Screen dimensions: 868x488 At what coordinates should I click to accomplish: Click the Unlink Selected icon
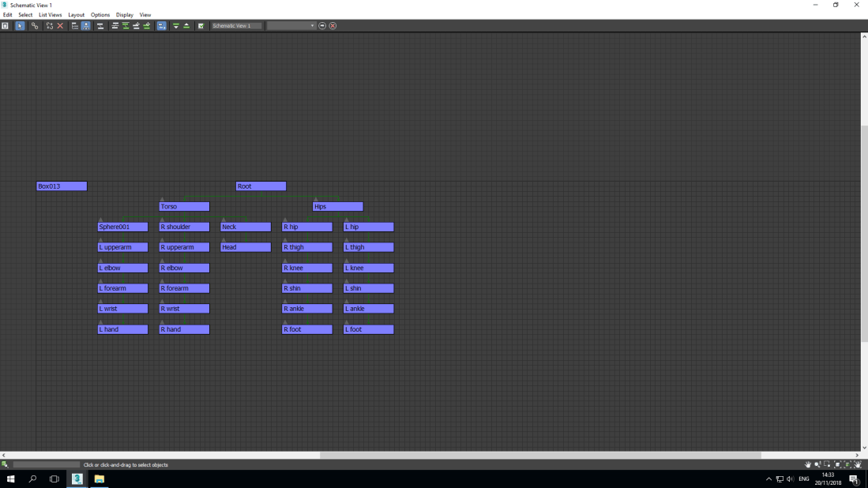[47, 25]
